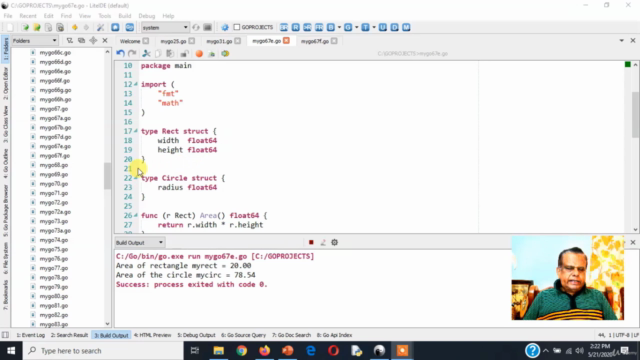Open mygo72a.go in the folder tree
Viewport: 640px width, 360px height.
[55, 212]
